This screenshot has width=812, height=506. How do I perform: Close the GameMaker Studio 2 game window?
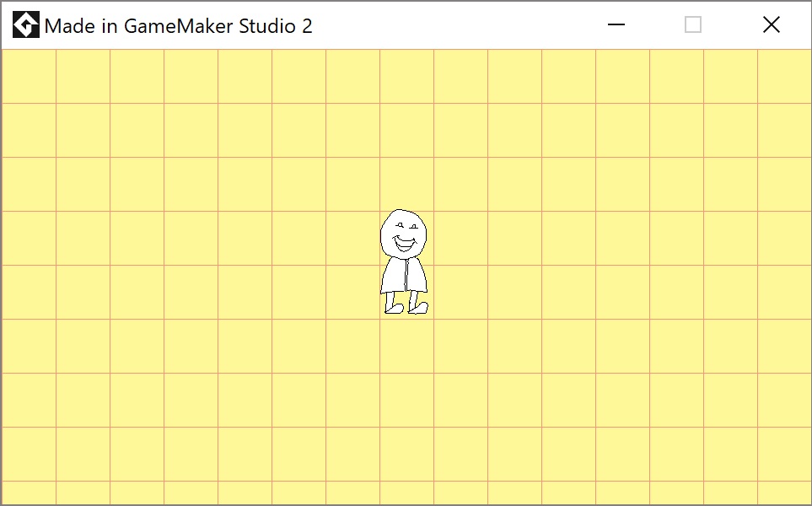(x=771, y=24)
